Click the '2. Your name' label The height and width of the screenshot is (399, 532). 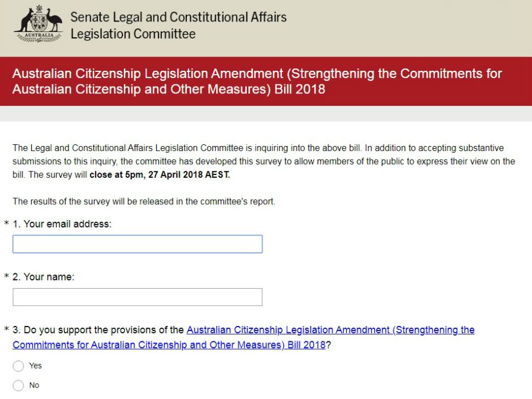point(44,277)
